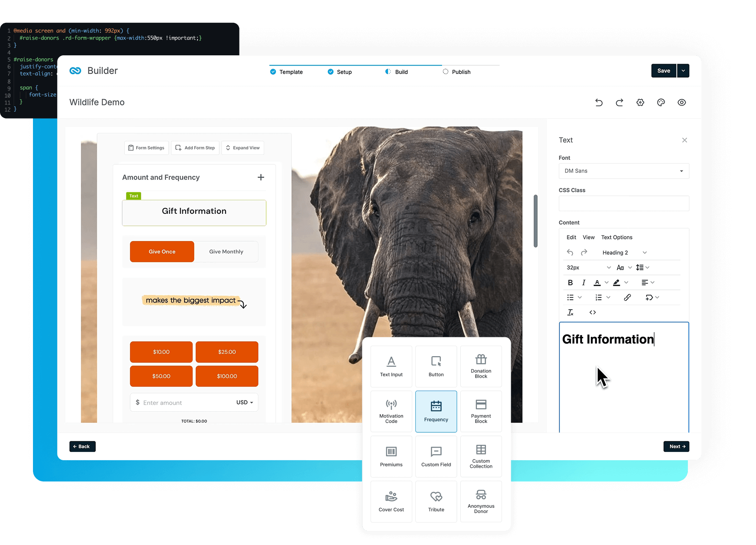Switch to Give Monthly option
This screenshot has width=756, height=545.
pos(226,252)
